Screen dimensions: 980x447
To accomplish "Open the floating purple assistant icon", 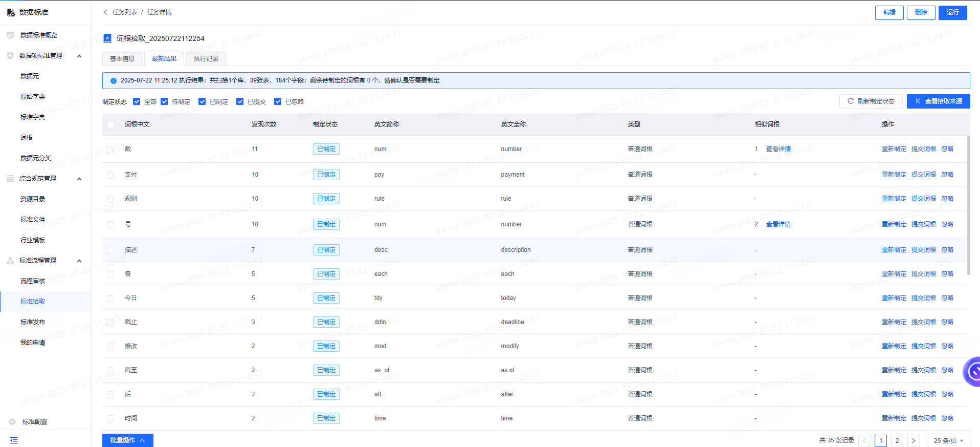I will tap(972, 372).
